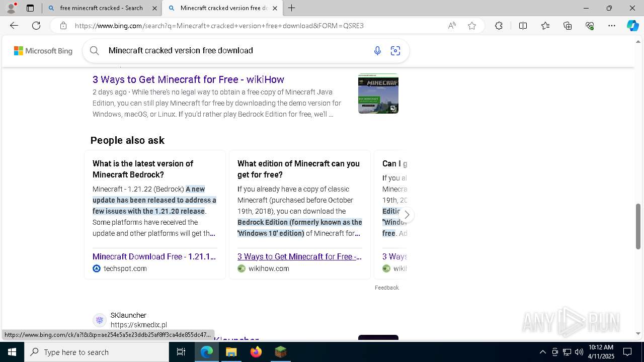View site information lock icon
644x362 pixels.
[63, 26]
